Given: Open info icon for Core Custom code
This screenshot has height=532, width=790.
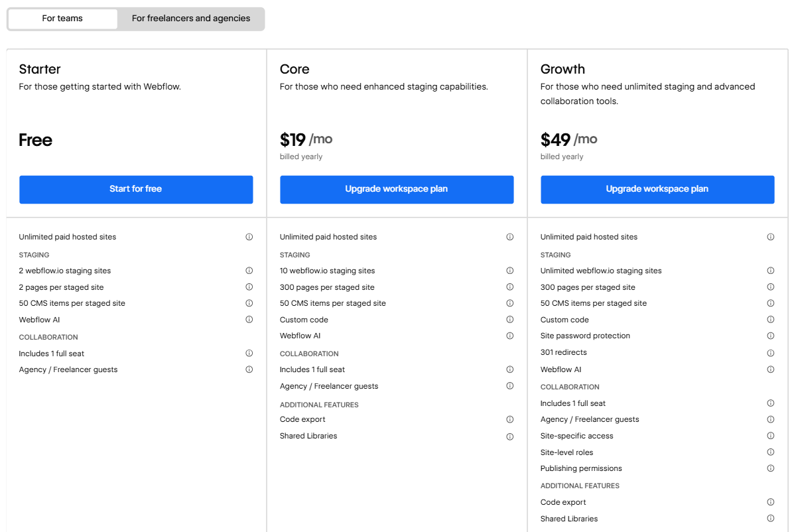Looking at the screenshot, I should click(x=510, y=320).
